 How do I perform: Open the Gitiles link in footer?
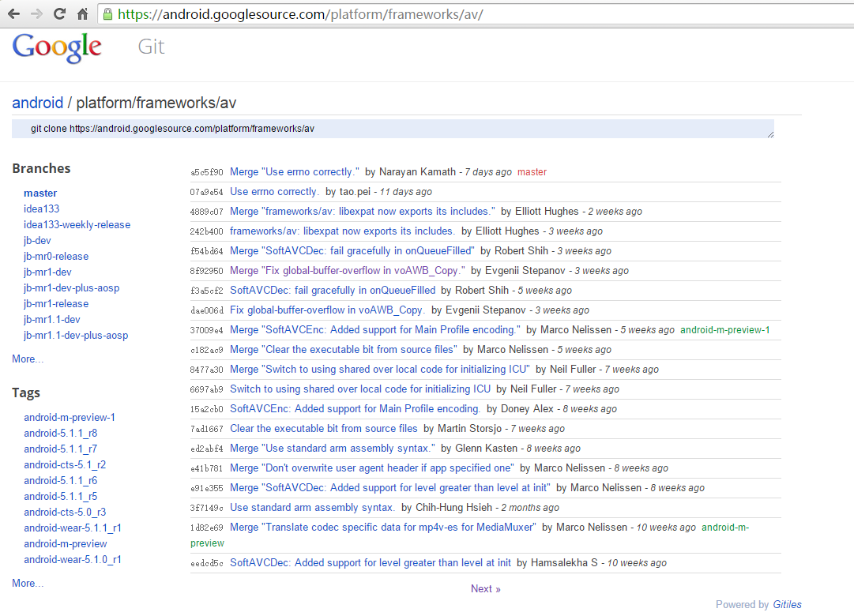[x=787, y=605]
